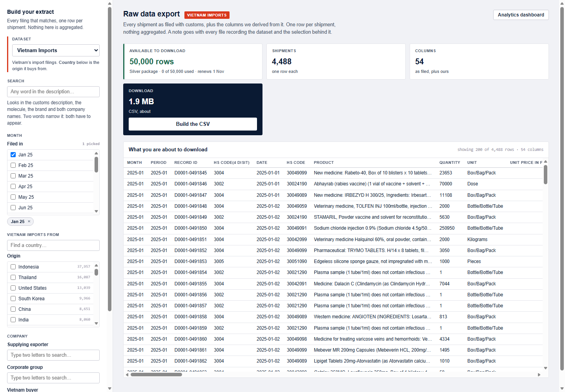This screenshot has height=392, width=565.
Task: Tick the China origin checkbox
Action: [x=13, y=309]
